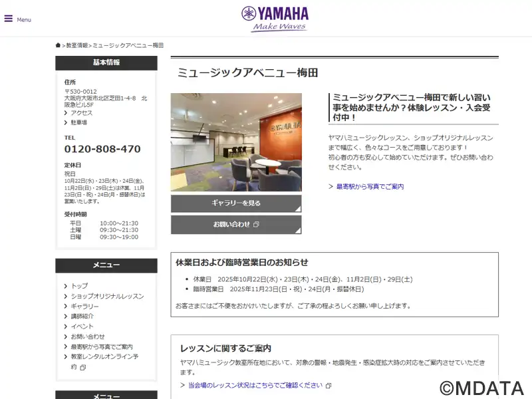Click the 臨時営業日 bullet line
Image resolution: width=532 pixels, height=399 pixels.
279,289
